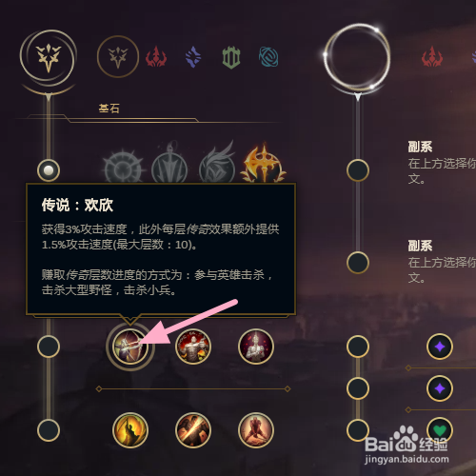Select the Legend: Tenacity middle rune
Image resolution: width=476 pixels, height=476 pixels.
tap(193, 347)
